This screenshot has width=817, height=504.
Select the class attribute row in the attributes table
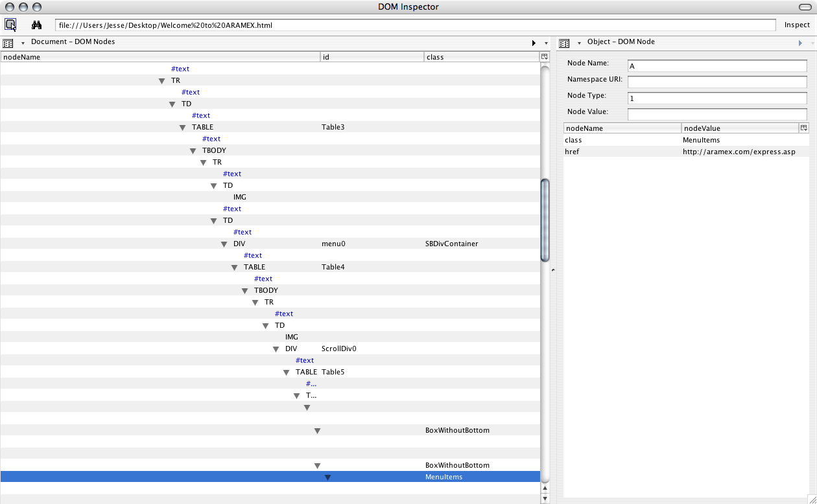pos(686,140)
